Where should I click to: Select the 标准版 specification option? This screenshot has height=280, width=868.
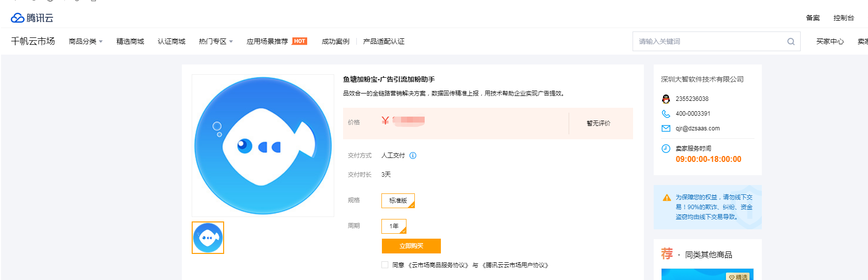[x=398, y=201]
